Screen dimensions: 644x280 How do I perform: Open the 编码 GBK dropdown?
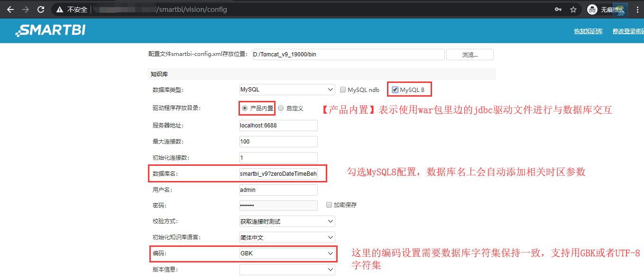pos(287,253)
